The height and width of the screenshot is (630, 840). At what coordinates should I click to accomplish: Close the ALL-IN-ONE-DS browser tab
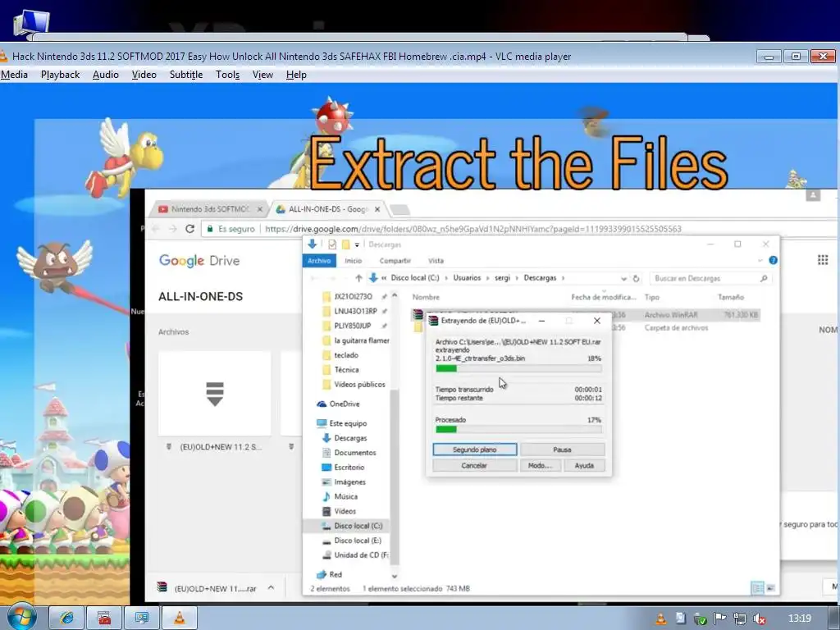[377, 209]
